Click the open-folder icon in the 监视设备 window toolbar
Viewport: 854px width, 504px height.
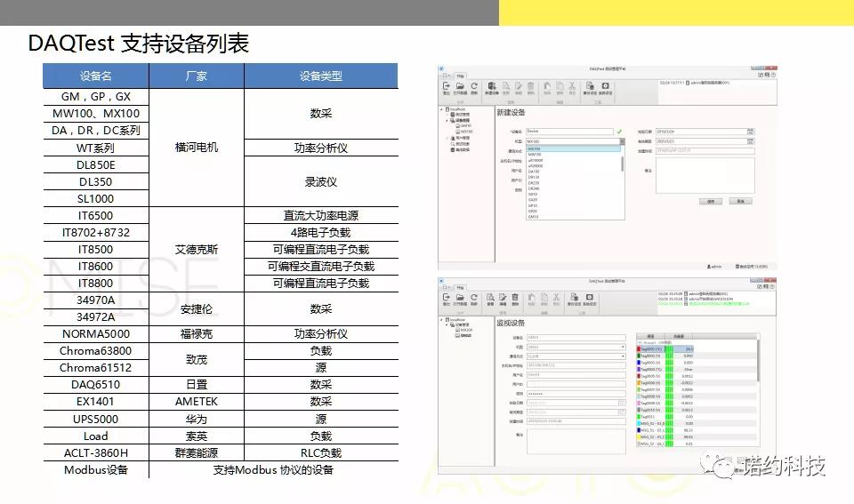[460, 297]
